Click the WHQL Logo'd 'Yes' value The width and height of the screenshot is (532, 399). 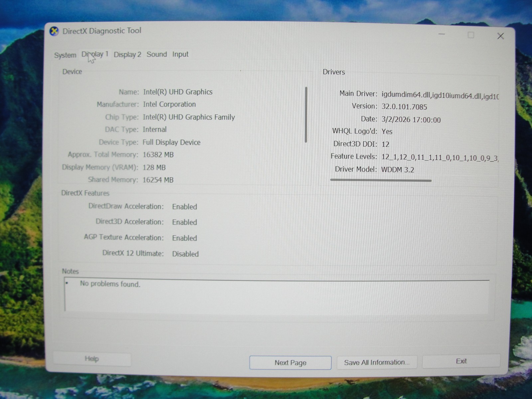pyautogui.click(x=387, y=132)
